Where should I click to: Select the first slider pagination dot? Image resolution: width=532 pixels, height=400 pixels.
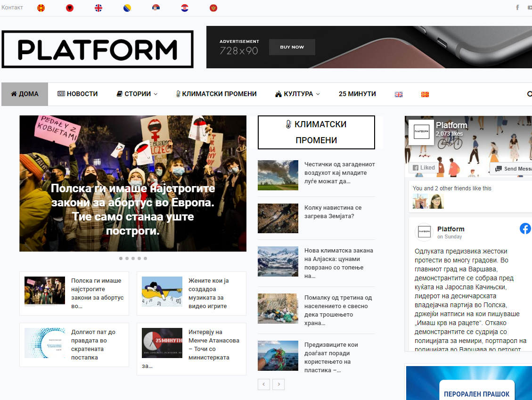121,258
